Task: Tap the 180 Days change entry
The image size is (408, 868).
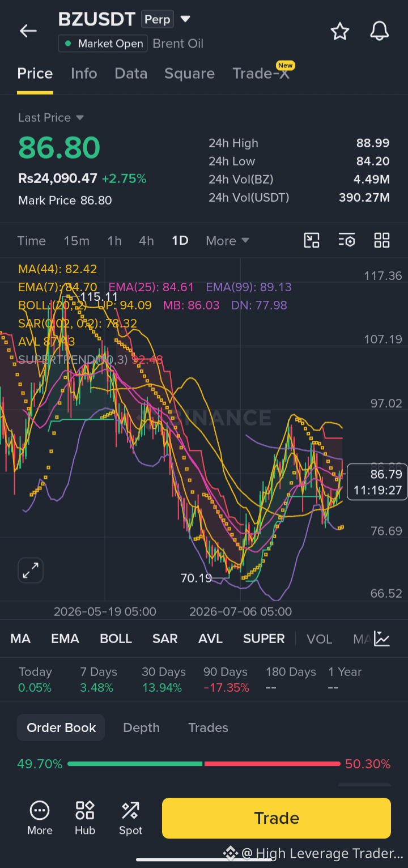Action: coord(291,680)
